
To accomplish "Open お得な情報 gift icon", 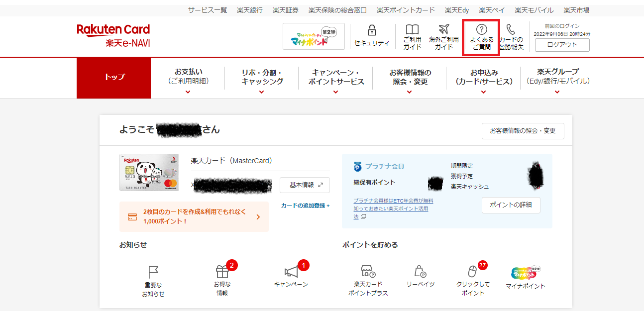I will [x=222, y=272].
